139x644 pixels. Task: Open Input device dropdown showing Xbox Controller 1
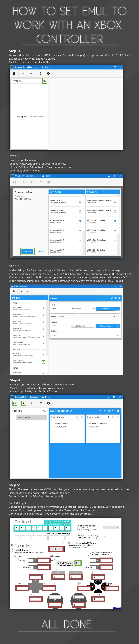coord(83,309)
